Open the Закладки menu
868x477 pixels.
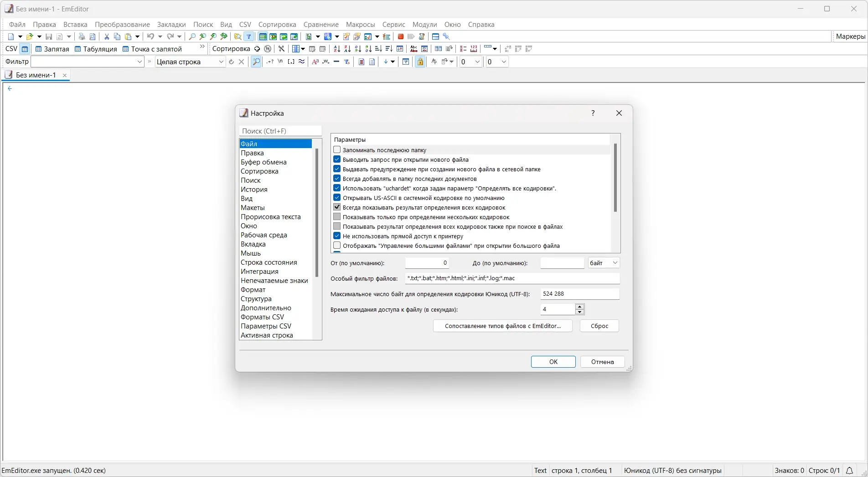171,25
